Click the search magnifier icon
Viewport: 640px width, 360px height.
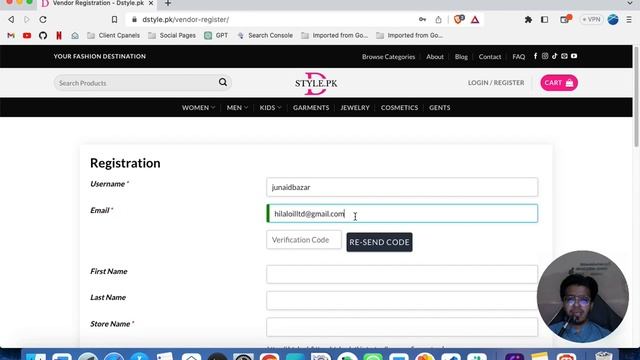(x=223, y=82)
